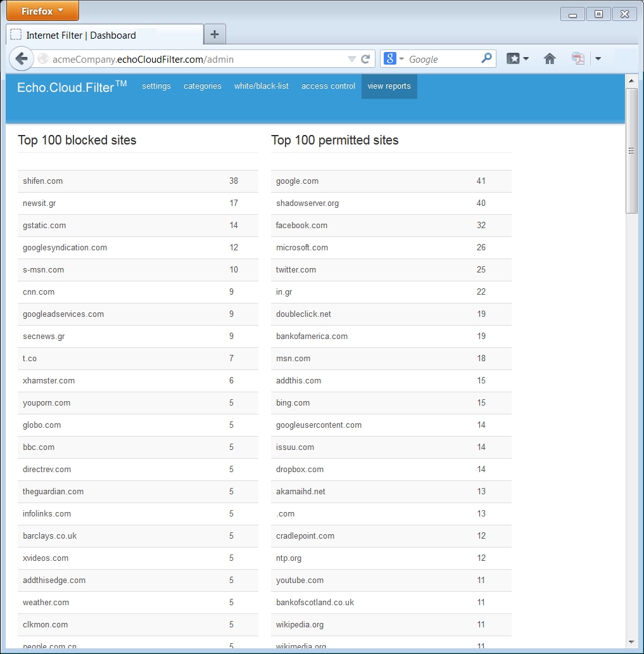Click weather.com blocked entry

click(46, 602)
